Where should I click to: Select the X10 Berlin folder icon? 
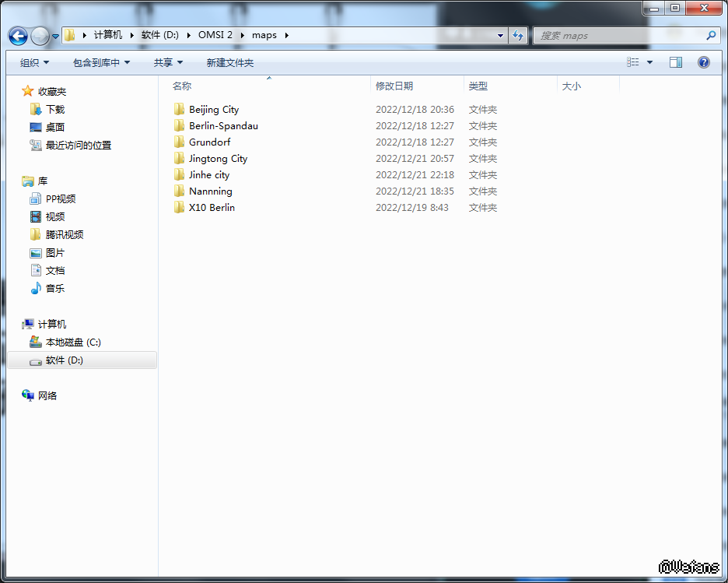(179, 207)
